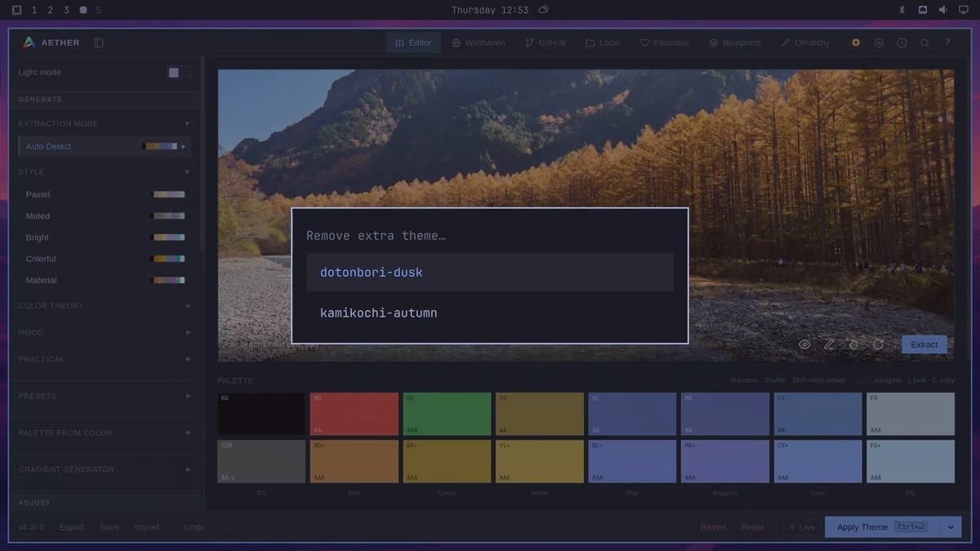Toggle the sidebar panel icon beside AETHER
The image size is (980, 551).
(x=99, y=42)
